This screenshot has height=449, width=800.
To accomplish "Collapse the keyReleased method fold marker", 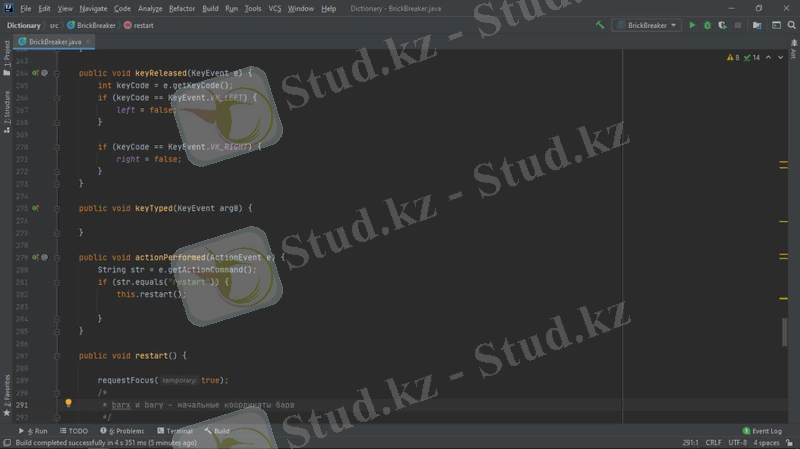I will (x=57, y=73).
